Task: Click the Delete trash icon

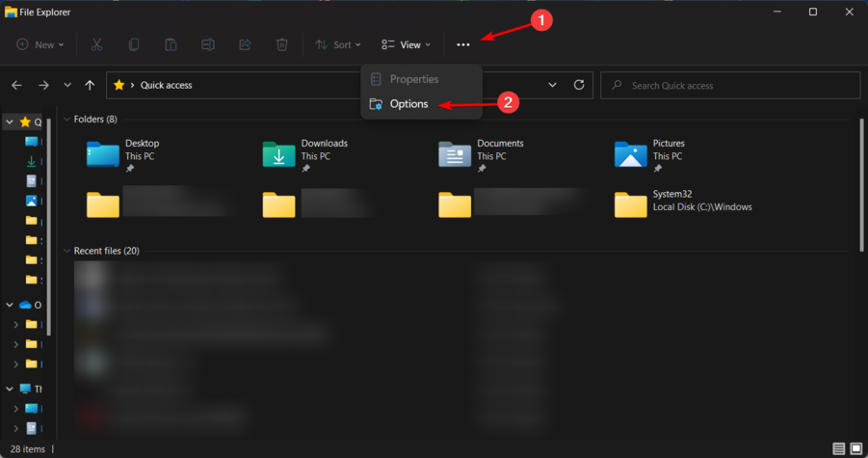Action: point(281,44)
